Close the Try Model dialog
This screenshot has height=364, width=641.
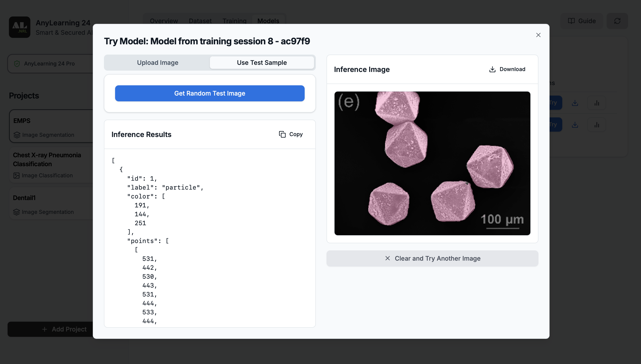pos(538,35)
